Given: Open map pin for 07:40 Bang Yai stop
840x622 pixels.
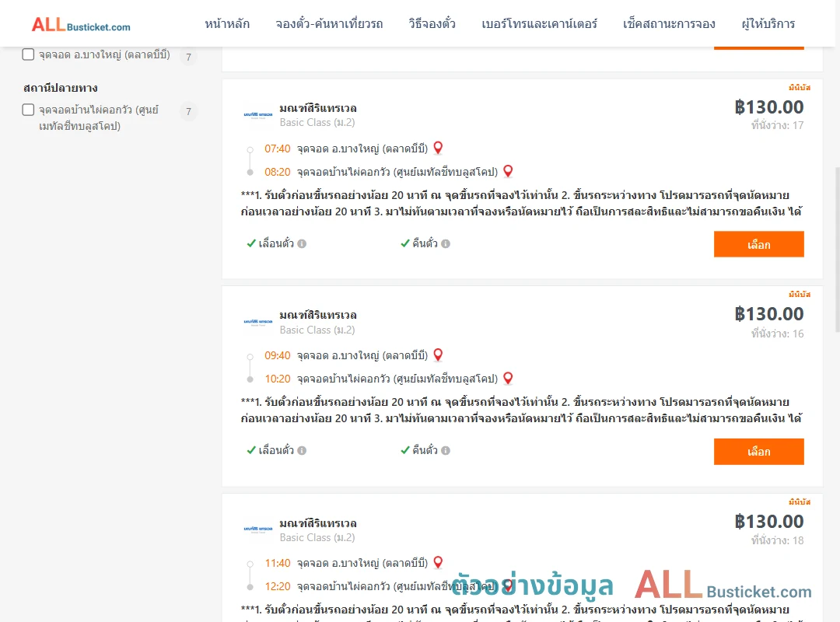Looking at the screenshot, I should point(438,148).
